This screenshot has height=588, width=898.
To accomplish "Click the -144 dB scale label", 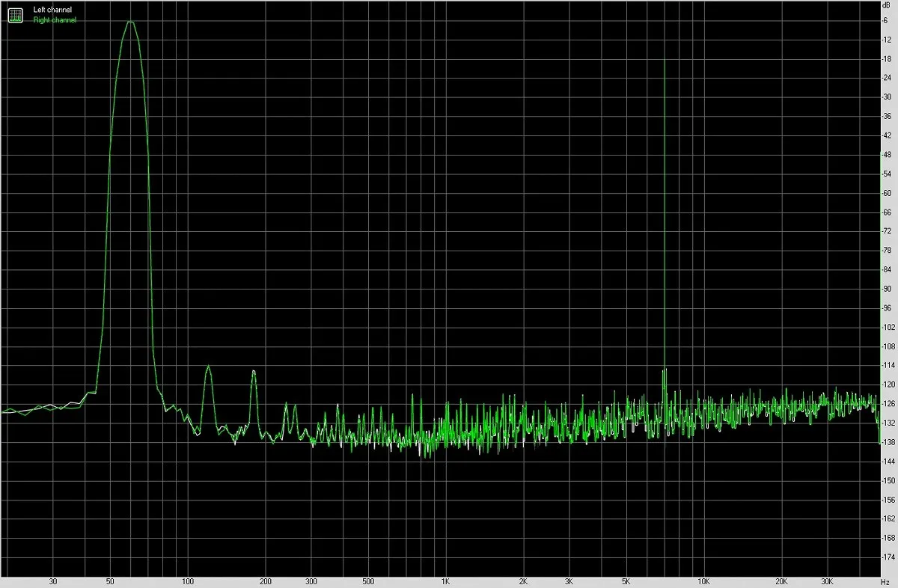I will pyautogui.click(x=888, y=461).
